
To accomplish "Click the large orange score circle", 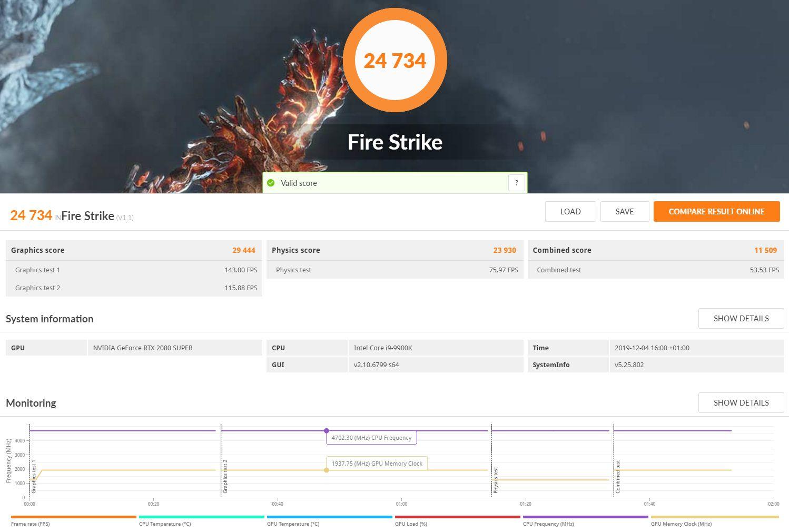I will coord(394,61).
